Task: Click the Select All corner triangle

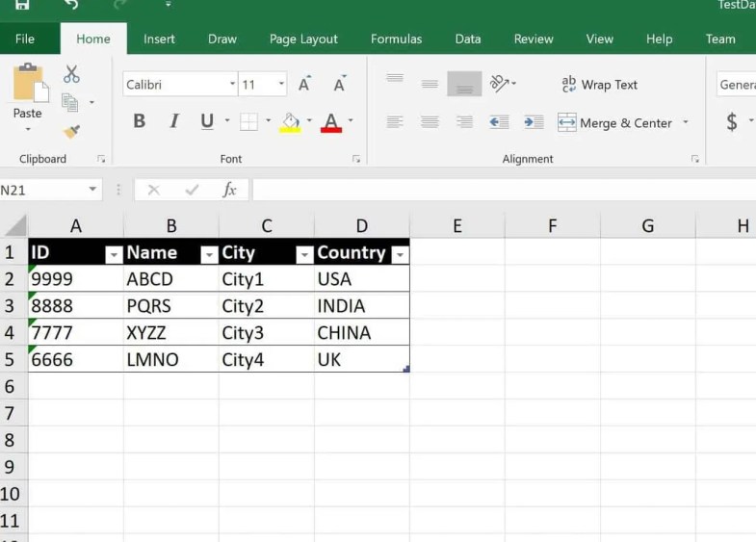Action: (x=14, y=225)
